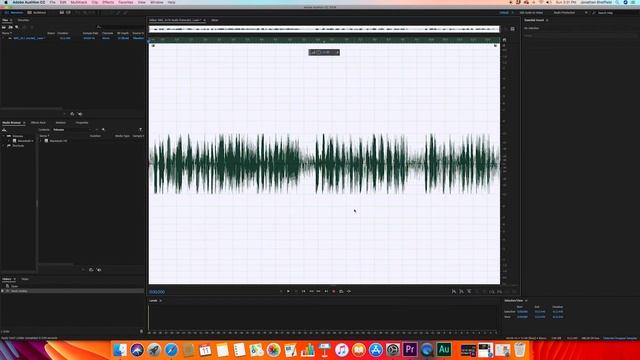Screen dimensions: 640x360
Task: Select the Effects Rack tab
Action: click(x=38, y=122)
